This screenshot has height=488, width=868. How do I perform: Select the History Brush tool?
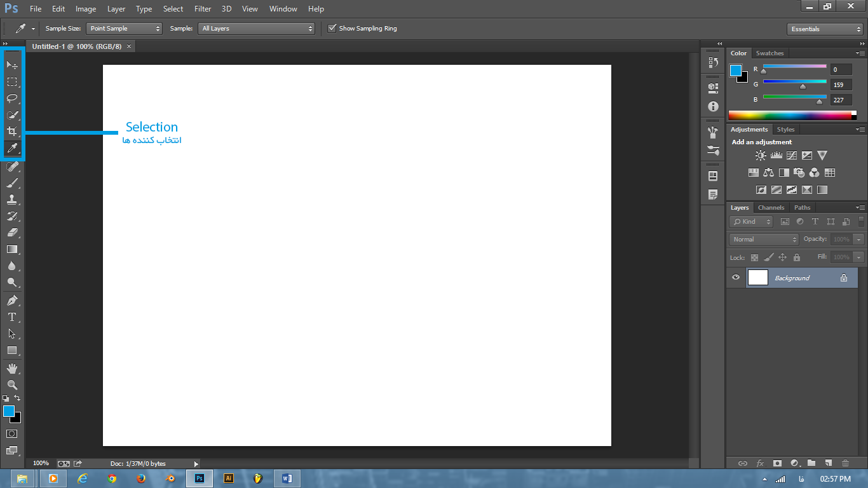coord(12,216)
